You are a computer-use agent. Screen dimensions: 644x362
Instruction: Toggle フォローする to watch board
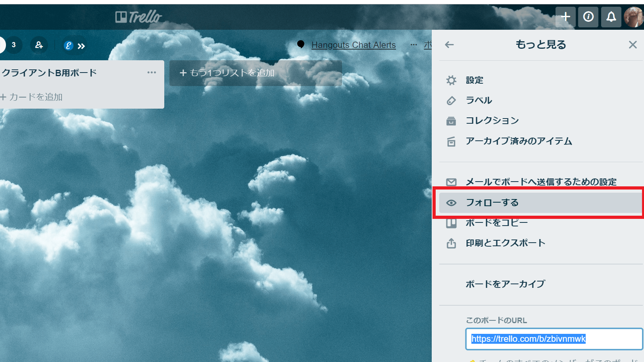(x=492, y=203)
